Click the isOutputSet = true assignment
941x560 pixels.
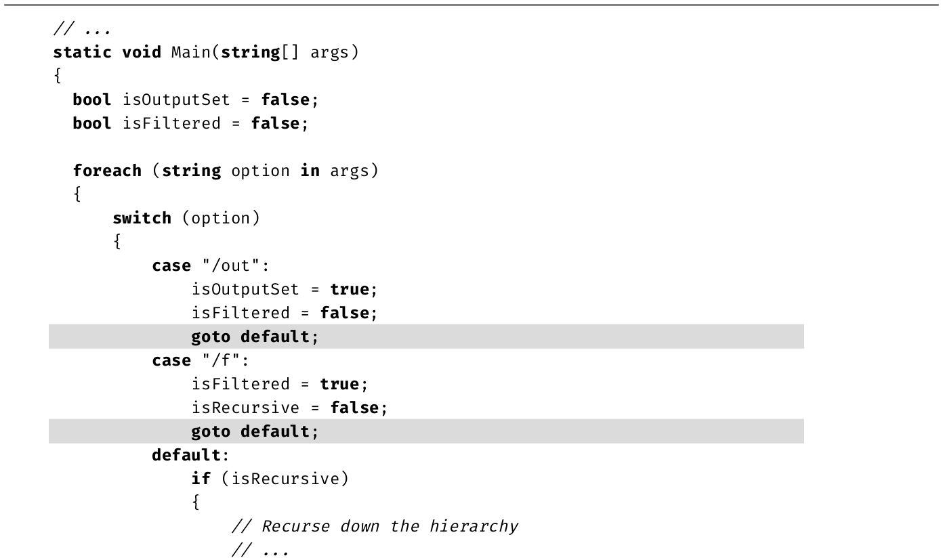point(283,289)
